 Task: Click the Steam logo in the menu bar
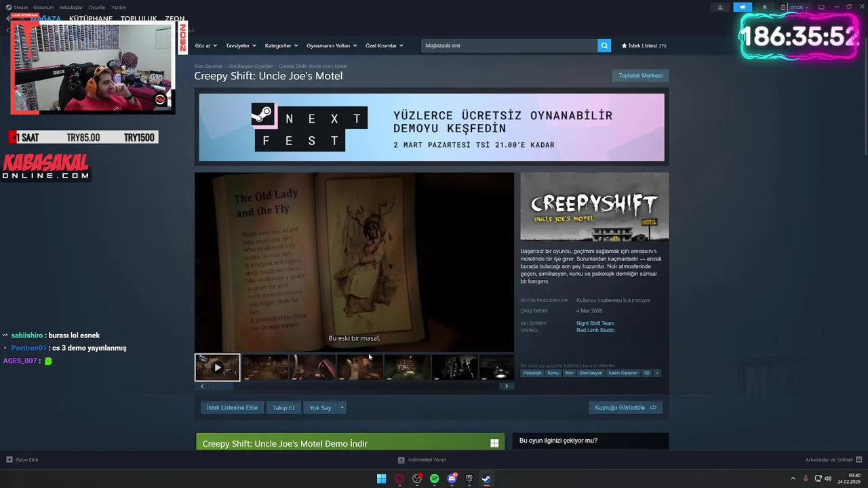(8, 7)
